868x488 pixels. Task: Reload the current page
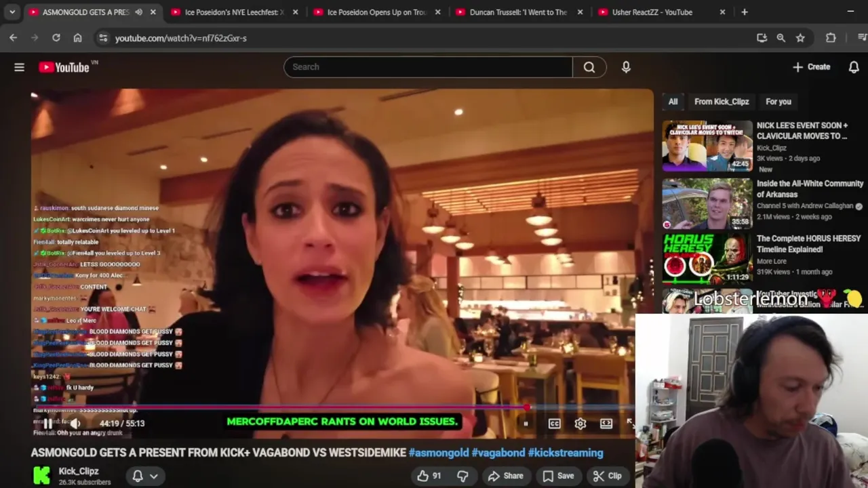click(56, 38)
